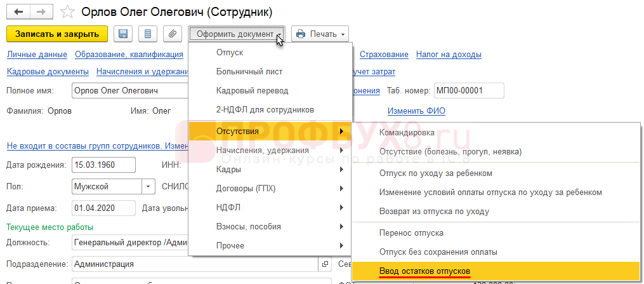Click the open icon next to Подразделение field

click(325, 264)
